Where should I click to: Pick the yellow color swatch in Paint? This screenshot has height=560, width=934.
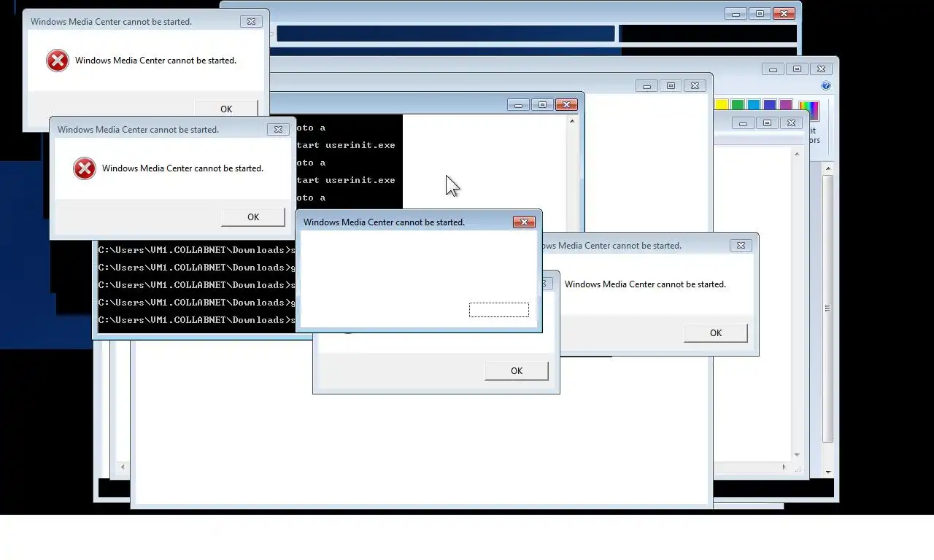pos(722,106)
